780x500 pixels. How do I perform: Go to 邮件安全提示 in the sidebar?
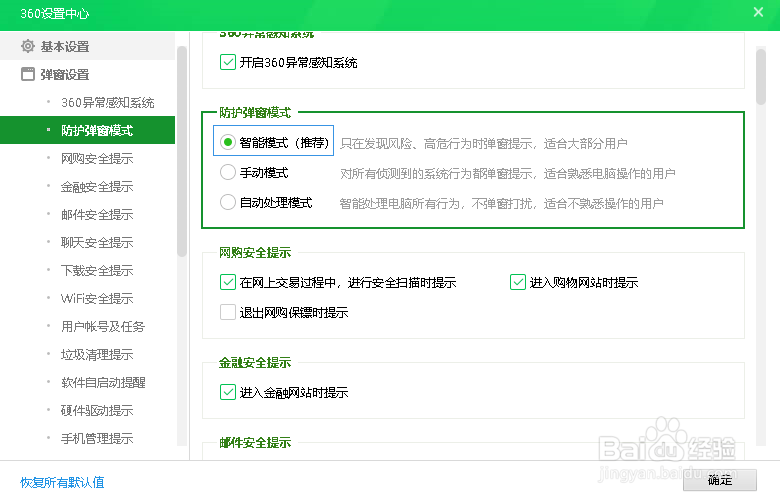click(x=97, y=214)
